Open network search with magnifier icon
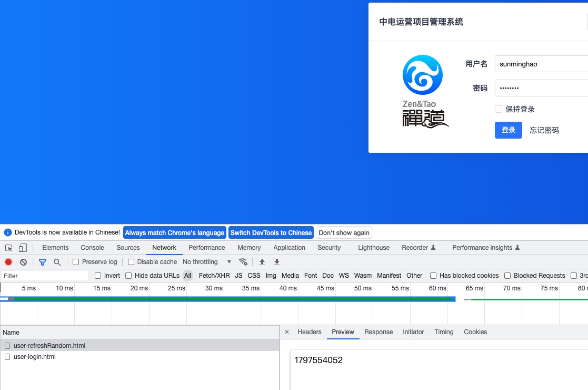 tap(57, 262)
